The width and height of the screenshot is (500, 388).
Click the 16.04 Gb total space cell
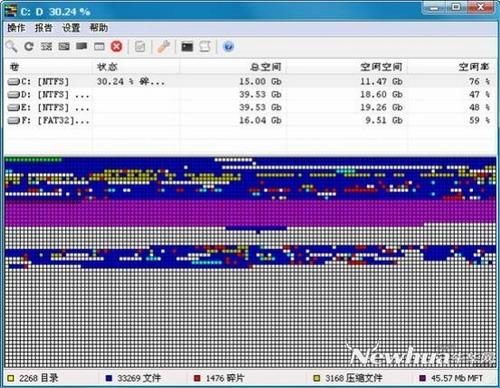(x=260, y=120)
